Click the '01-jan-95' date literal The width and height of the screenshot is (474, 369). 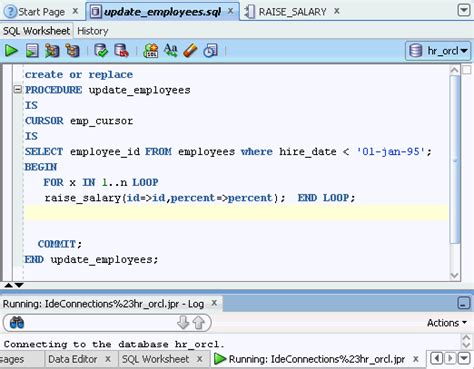390,152
